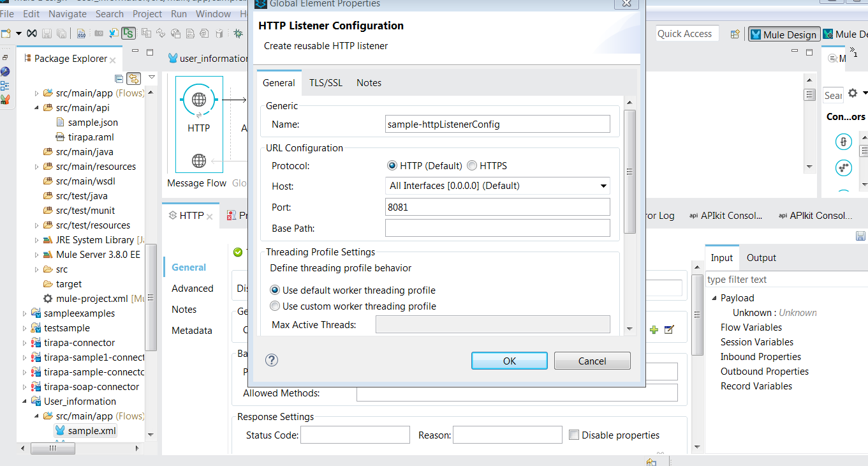Select the HTTPS protocol radio button
Viewport: 868px width, 466px height.
coord(472,166)
